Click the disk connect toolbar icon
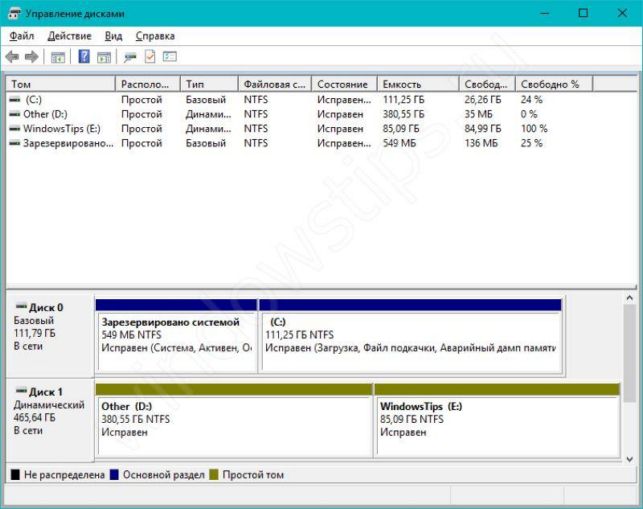 point(130,57)
